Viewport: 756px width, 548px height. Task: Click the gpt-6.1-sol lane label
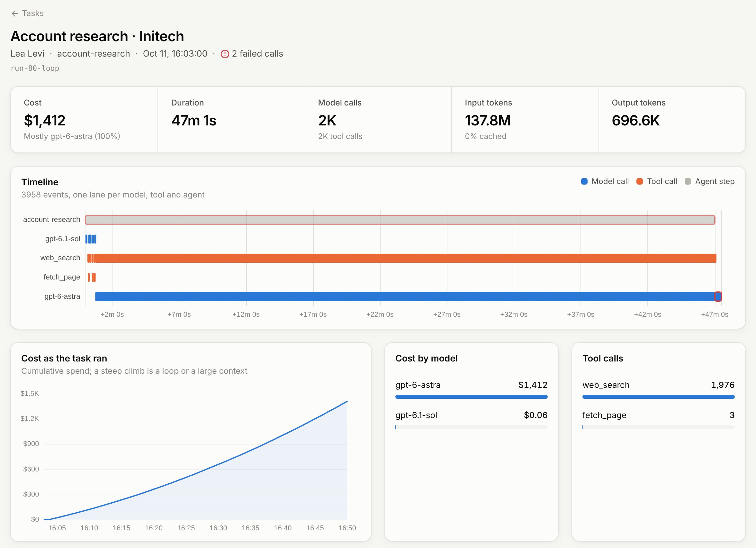point(63,239)
